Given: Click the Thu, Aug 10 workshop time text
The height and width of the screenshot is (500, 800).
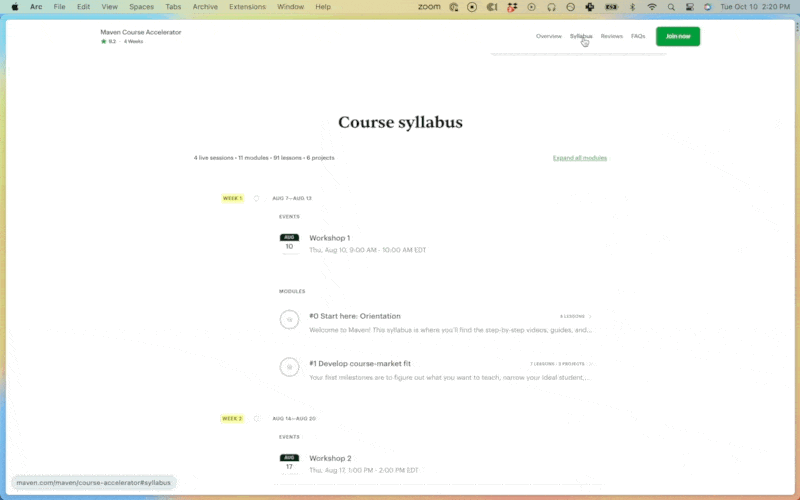Looking at the screenshot, I should click(367, 250).
